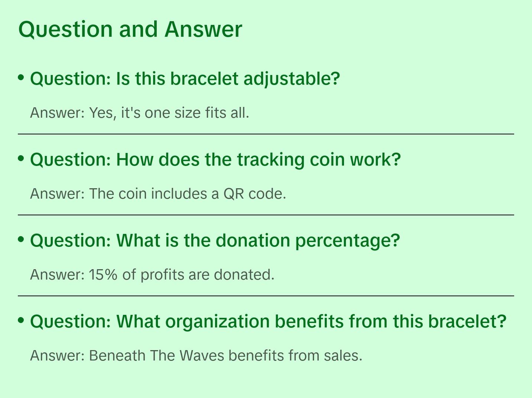Select the answer "15% of profits are donated."

[x=152, y=275]
